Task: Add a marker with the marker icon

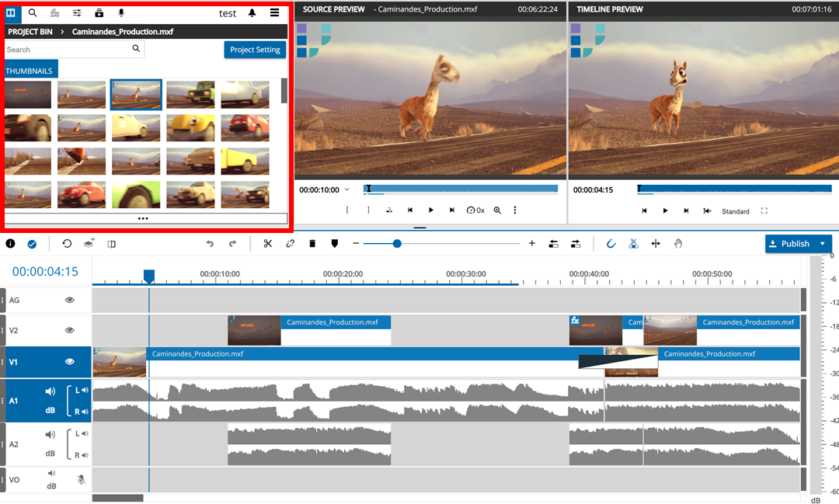Action: click(x=335, y=244)
